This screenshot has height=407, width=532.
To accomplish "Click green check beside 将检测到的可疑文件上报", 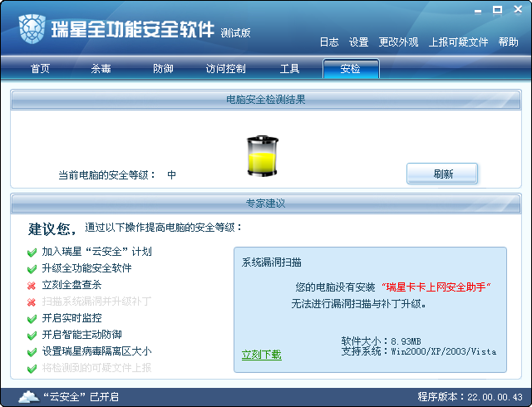I will point(32,368).
